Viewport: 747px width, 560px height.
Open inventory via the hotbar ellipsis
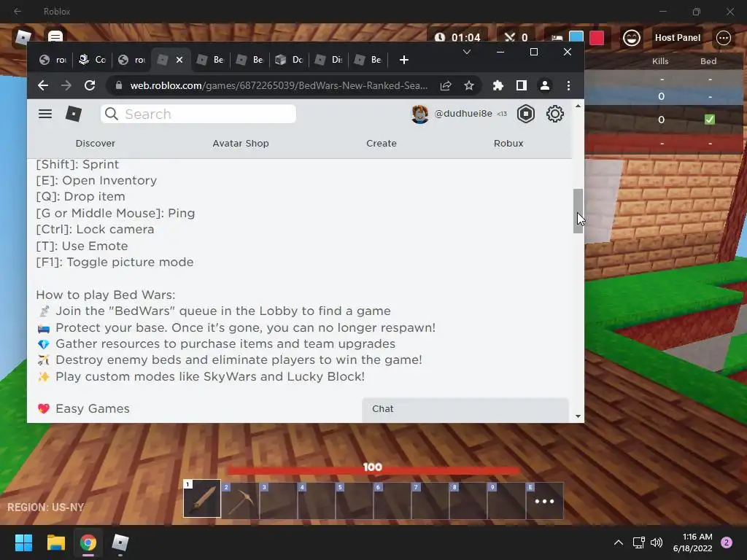point(544,501)
